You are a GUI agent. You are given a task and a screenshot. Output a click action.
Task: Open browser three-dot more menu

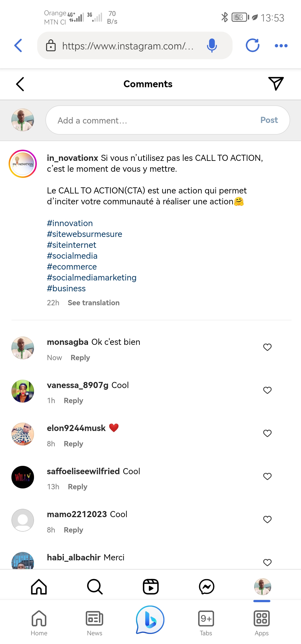pyautogui.click(x=281, y=46)
